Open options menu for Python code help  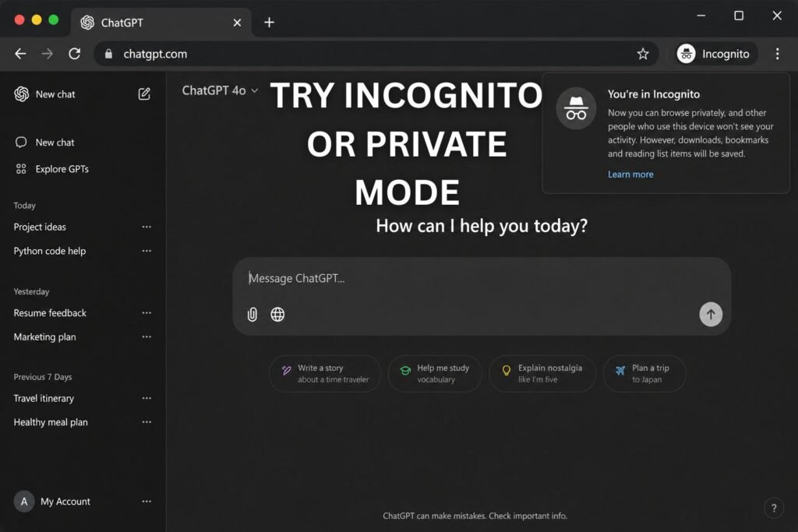click(x=147, y=251)
